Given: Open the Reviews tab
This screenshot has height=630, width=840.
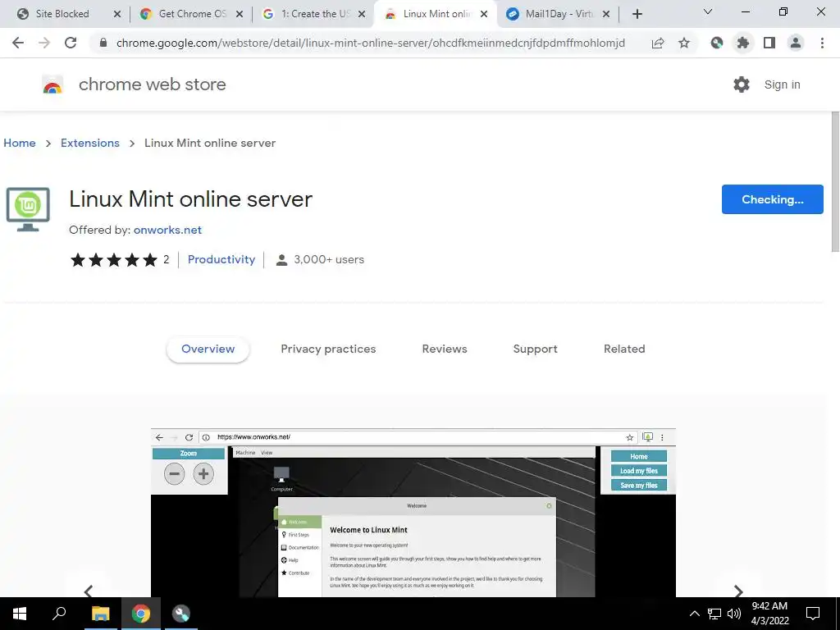Looking at the screenshot, I should 445,349.
